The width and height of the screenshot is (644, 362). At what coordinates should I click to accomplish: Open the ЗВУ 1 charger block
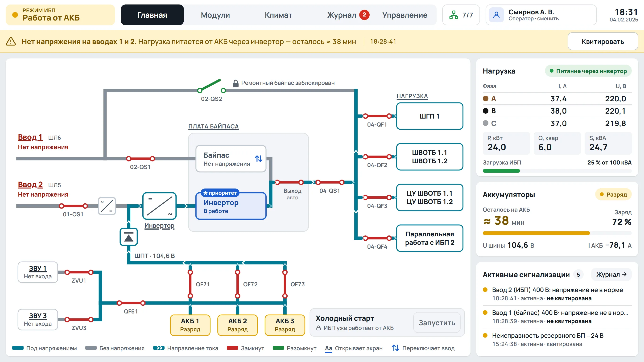pyautogui.click(x=38, y=272)
